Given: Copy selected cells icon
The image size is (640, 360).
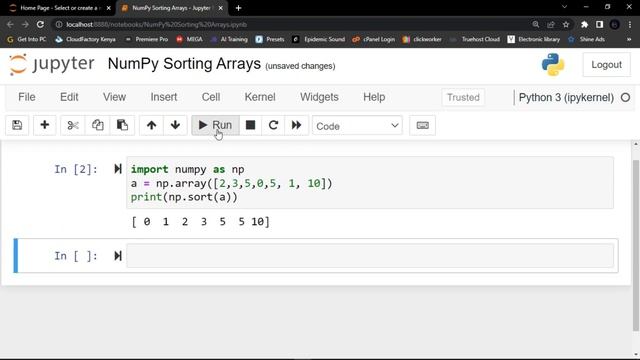Looking at the screenshot, I should [x=98, y=125].
